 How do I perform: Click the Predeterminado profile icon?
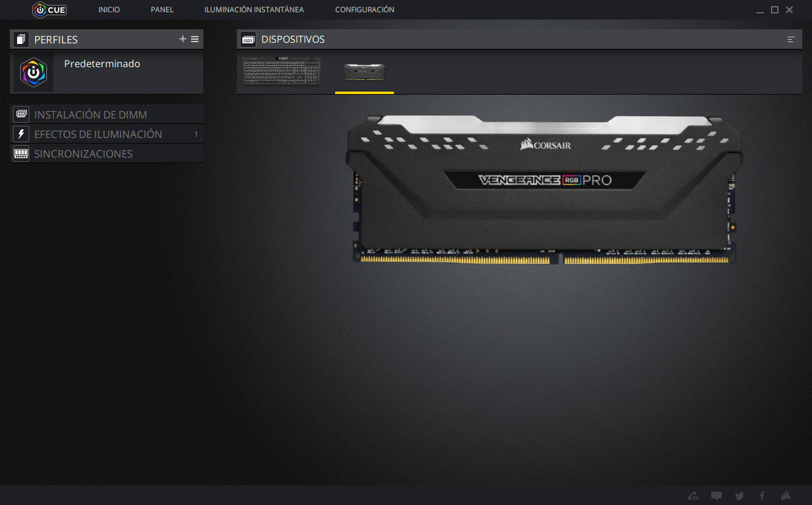[34, 72]
